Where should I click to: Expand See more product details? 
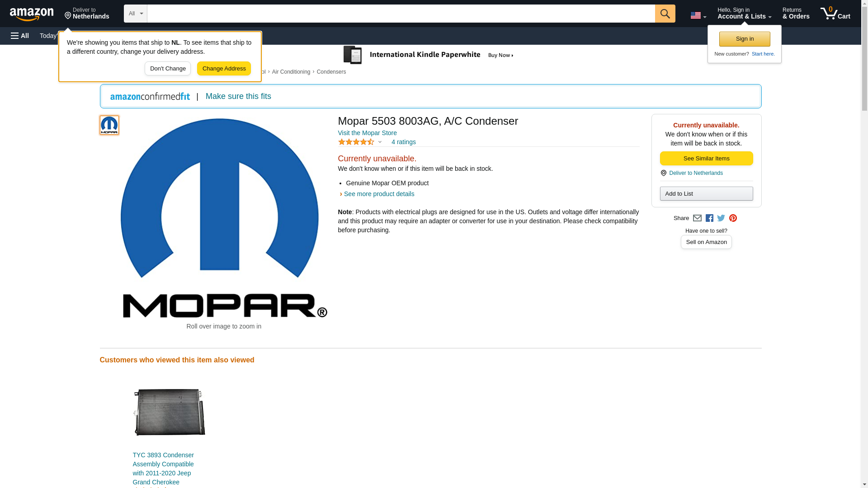click(x=378, y=194)
